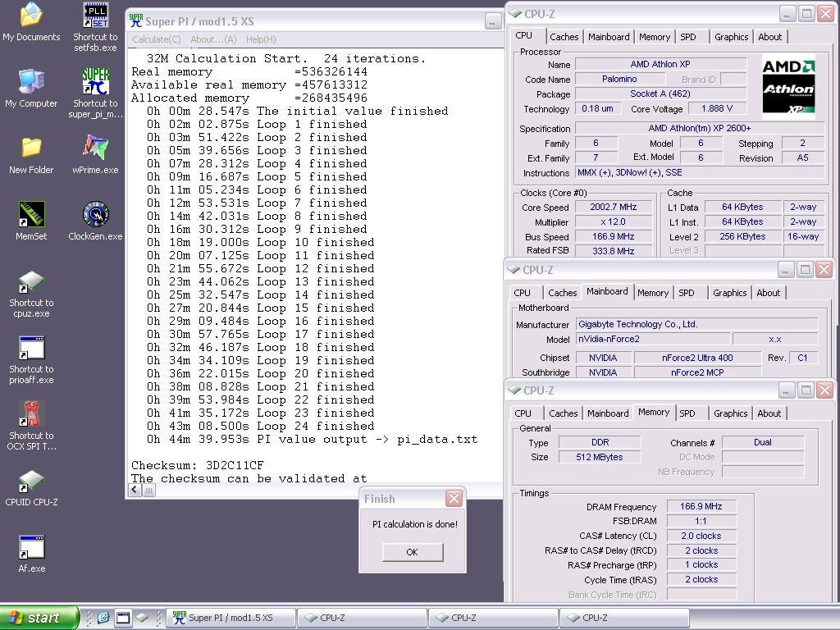840x630 pixels.
Task: Open Caches tab in top CPU-Z
Action: pyautogui.click(x=564, y=37)
